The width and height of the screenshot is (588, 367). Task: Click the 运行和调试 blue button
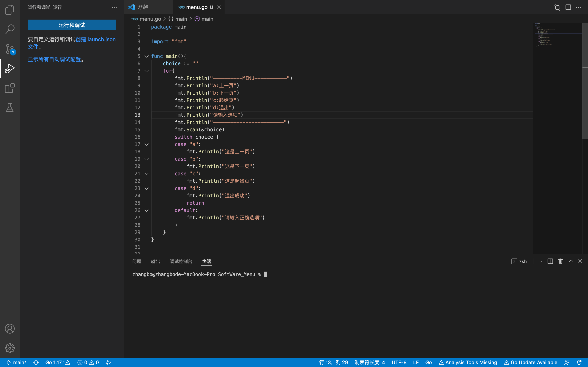coord(72,25)
